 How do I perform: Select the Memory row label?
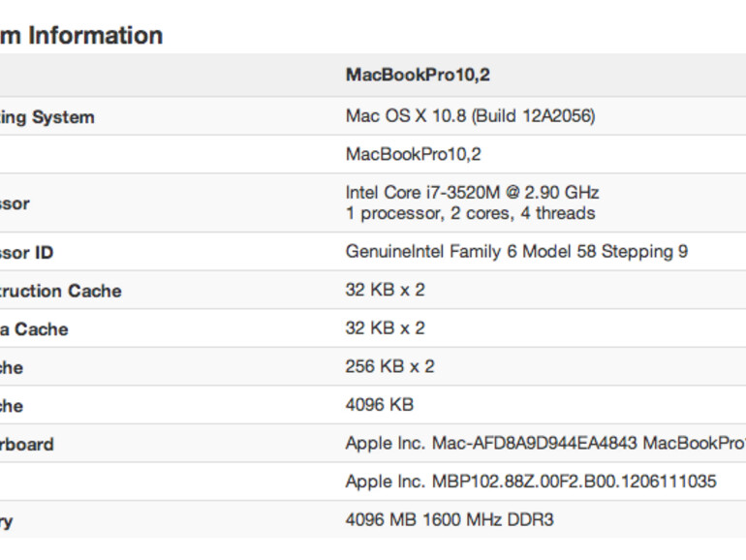[7, 521]
